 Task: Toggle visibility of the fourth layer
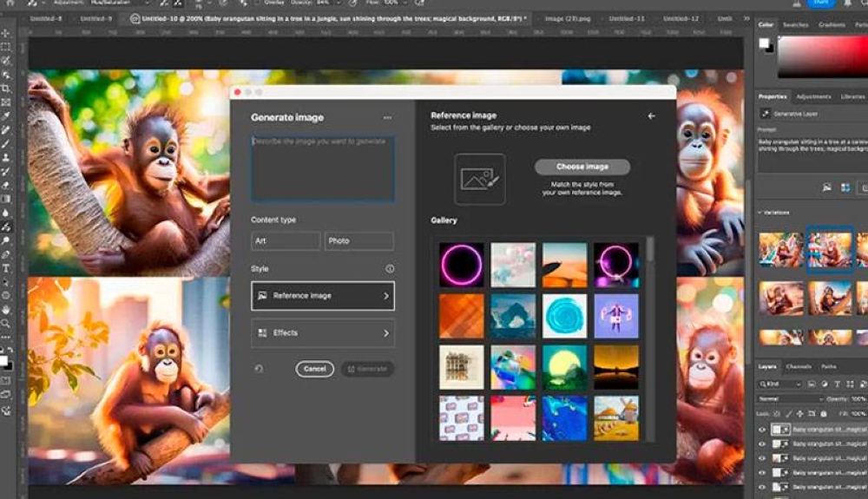tap(762, 473)
